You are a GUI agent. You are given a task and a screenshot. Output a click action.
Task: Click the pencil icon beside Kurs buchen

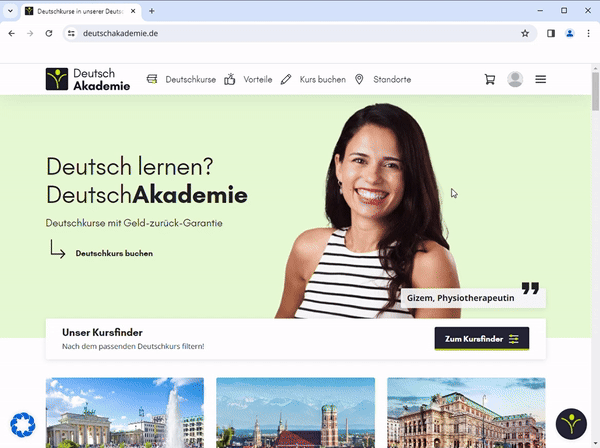[286, 79]
